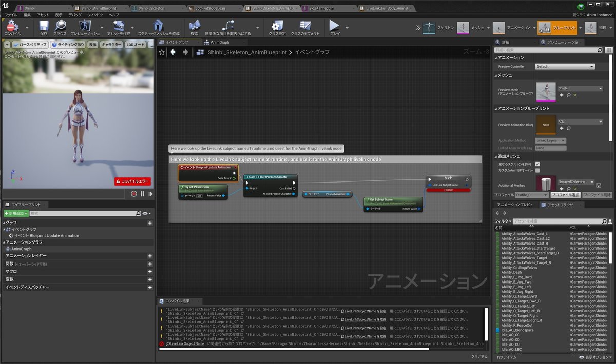Open the UnsavedCollection additional meshes dropdown
This screenshot has width=616, height=364.
tap(576, 182)
